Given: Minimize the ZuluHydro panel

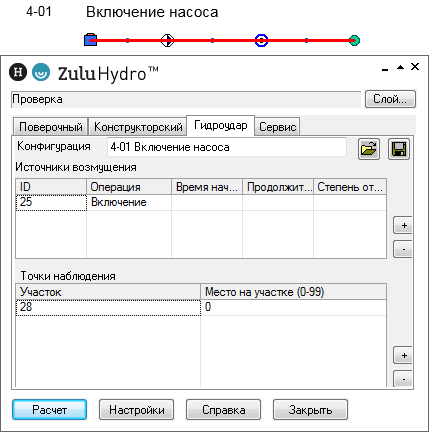Looking at the screenshot, I should [385, 69].
